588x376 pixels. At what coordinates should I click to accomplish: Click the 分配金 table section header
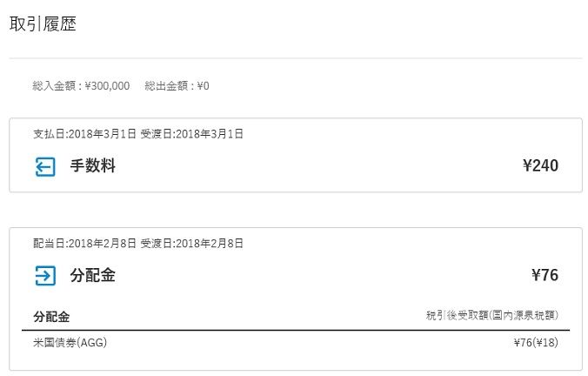point(51,316)
